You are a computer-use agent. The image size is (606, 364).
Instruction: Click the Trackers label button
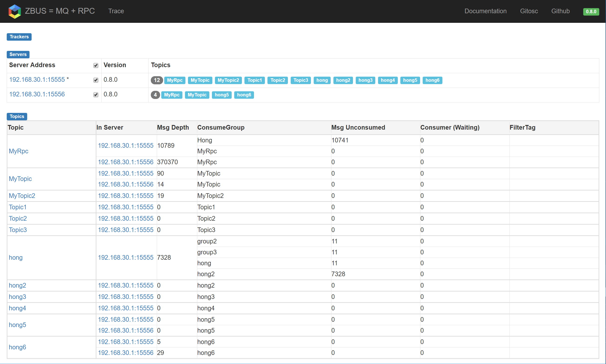[x=19, y=37]
